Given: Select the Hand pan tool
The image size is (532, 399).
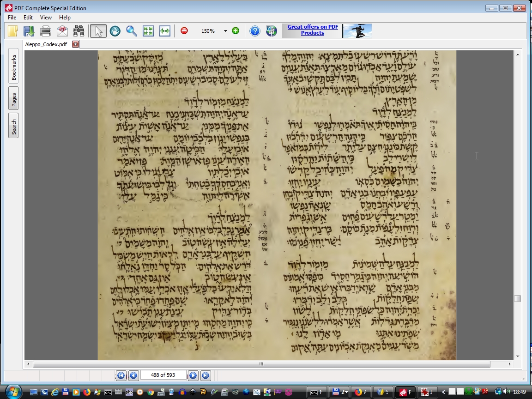Looking at the screenshot, I should point(115,31).
